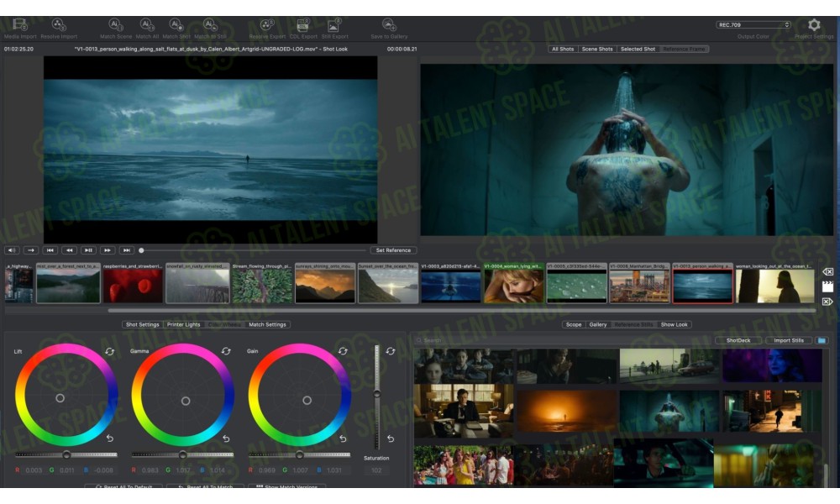Viewport: 840px width, 504px height.
Task: Click Show Match Versions button
Action: click(286, 487)
